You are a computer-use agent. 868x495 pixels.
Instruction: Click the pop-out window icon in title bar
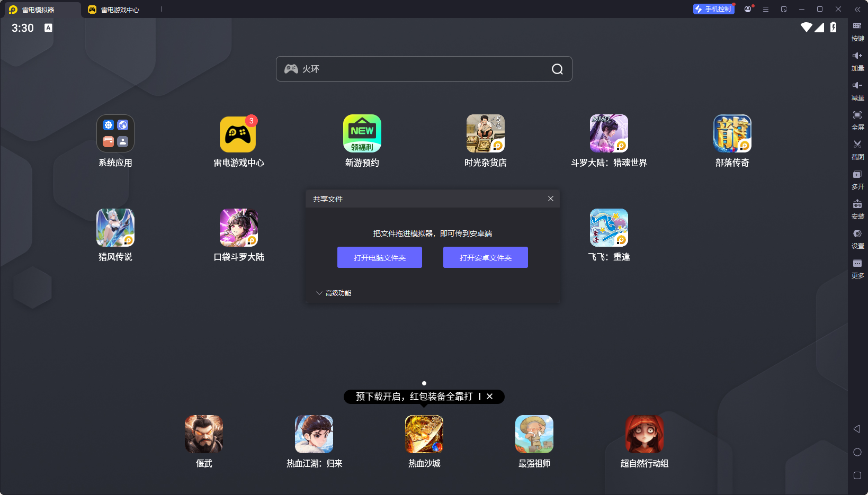784,9
